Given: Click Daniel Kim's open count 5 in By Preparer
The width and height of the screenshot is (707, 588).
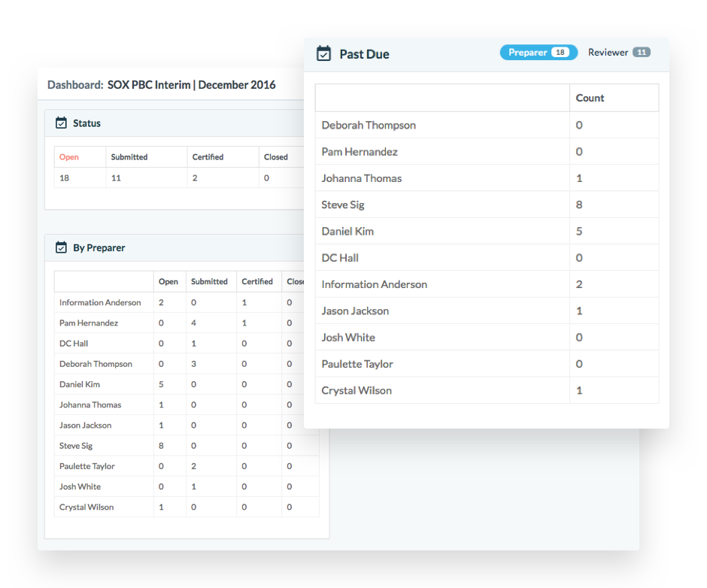Looking at the screenshot, I should (x=161, y=384).
